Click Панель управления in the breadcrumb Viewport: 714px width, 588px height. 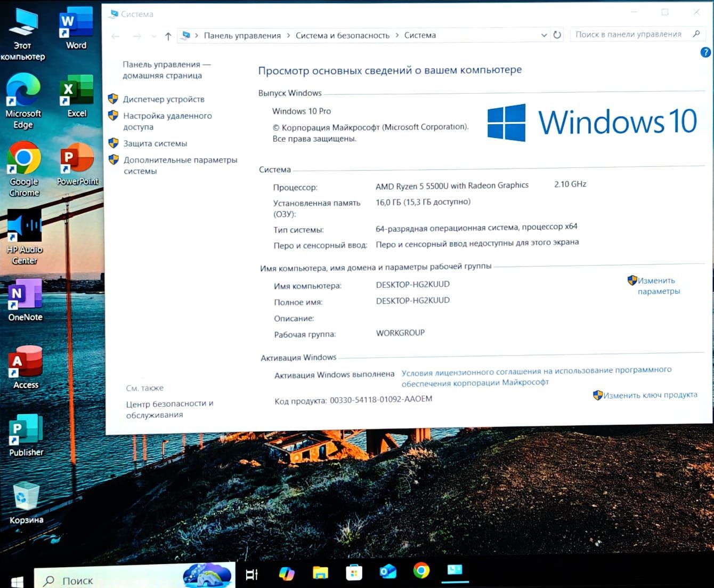click(x=242, y=36)
